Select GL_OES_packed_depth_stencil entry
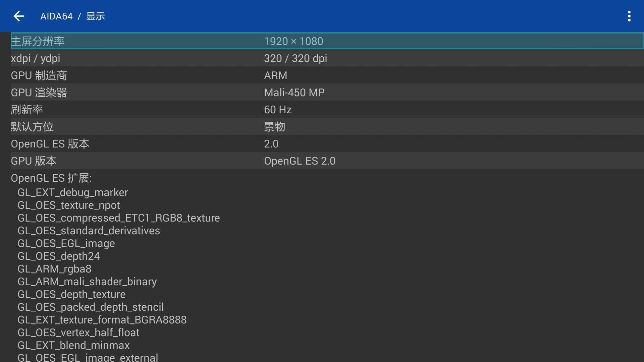 coord(91,307)
